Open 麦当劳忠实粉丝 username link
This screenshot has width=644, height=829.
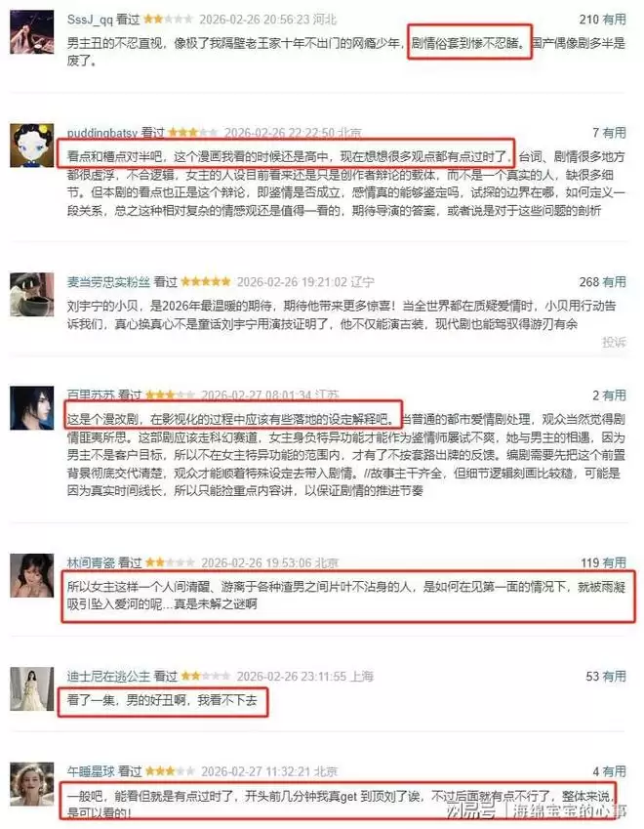(x=108, y=282)
